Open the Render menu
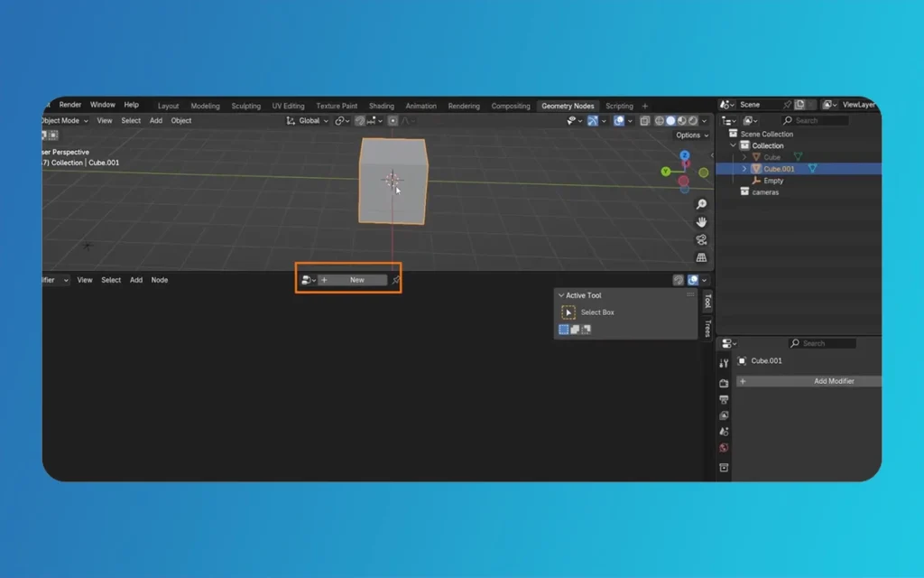 70,105
